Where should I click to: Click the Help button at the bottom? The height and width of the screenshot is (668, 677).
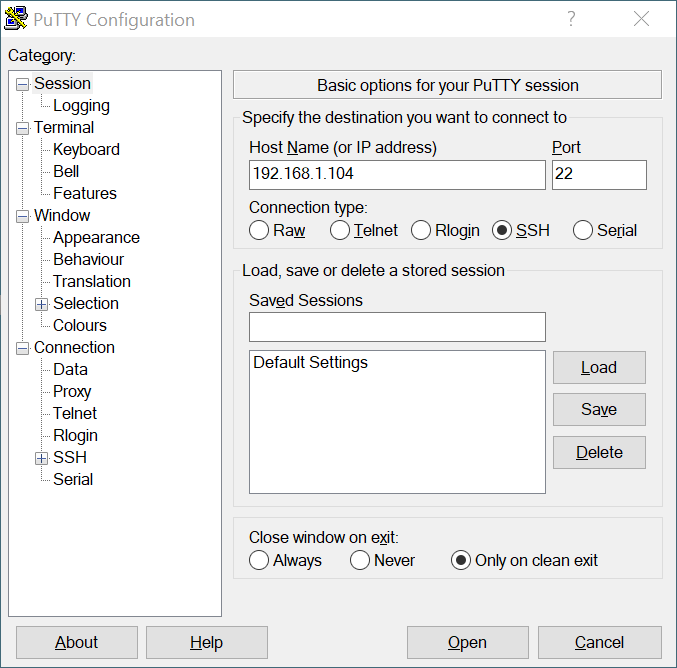point(207,643)
